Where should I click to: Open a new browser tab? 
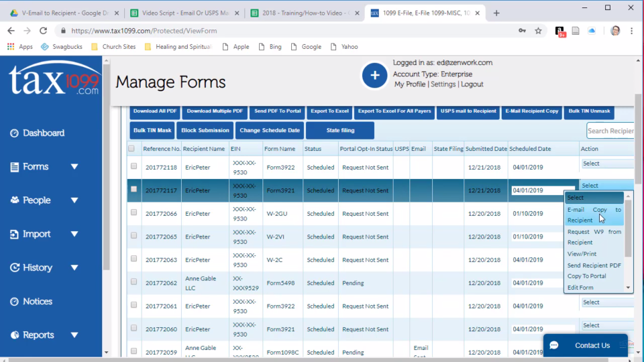coord(496,13)
